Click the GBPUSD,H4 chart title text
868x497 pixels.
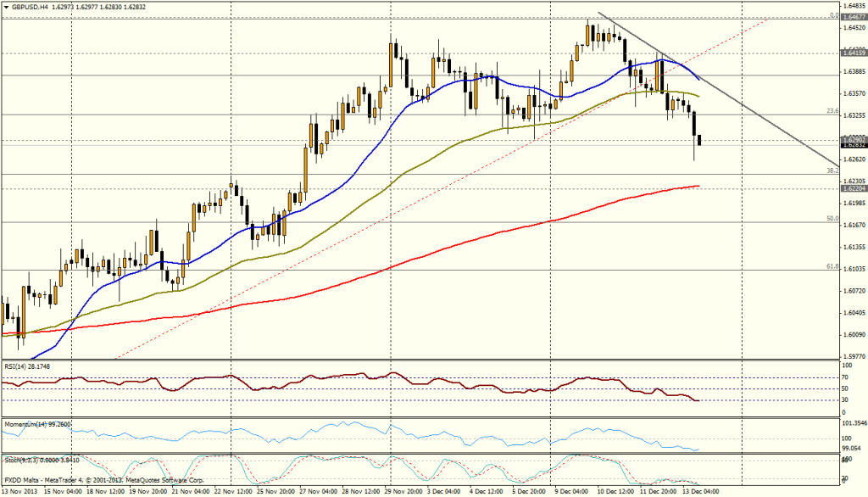tap(32, 5)
